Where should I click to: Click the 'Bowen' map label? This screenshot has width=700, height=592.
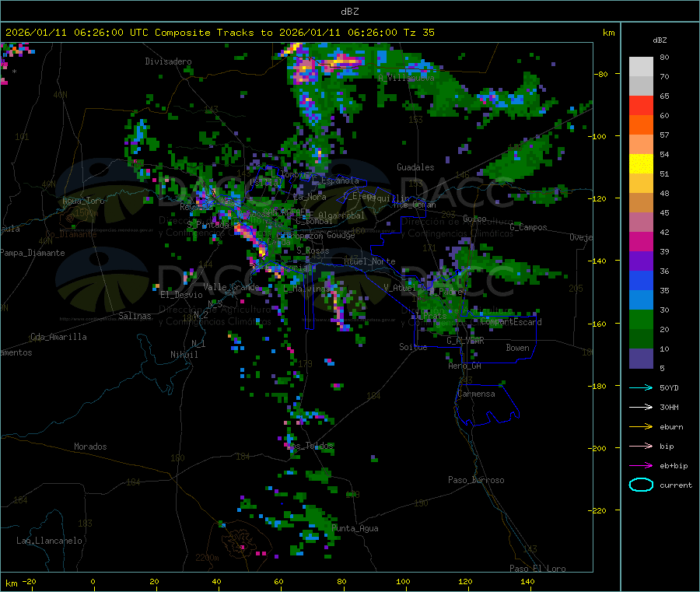point(517,348)
